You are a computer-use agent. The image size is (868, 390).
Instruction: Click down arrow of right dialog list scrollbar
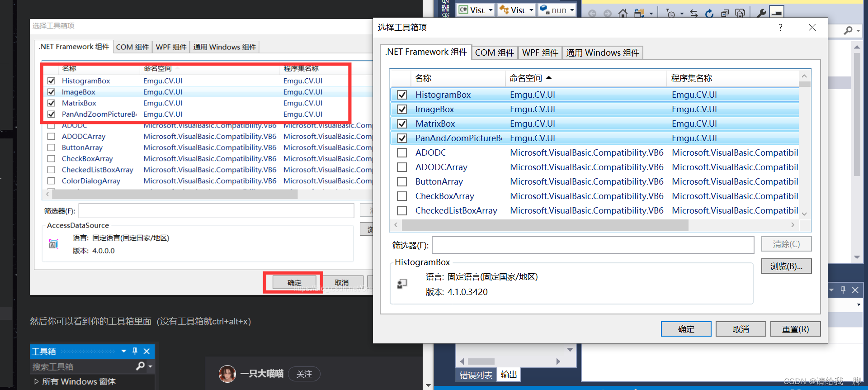coord(804,214)
